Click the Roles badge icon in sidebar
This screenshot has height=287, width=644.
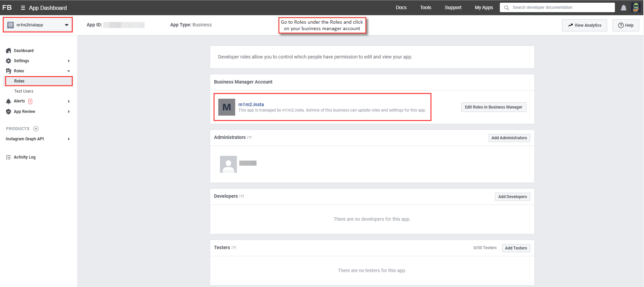tap(8, 71)
